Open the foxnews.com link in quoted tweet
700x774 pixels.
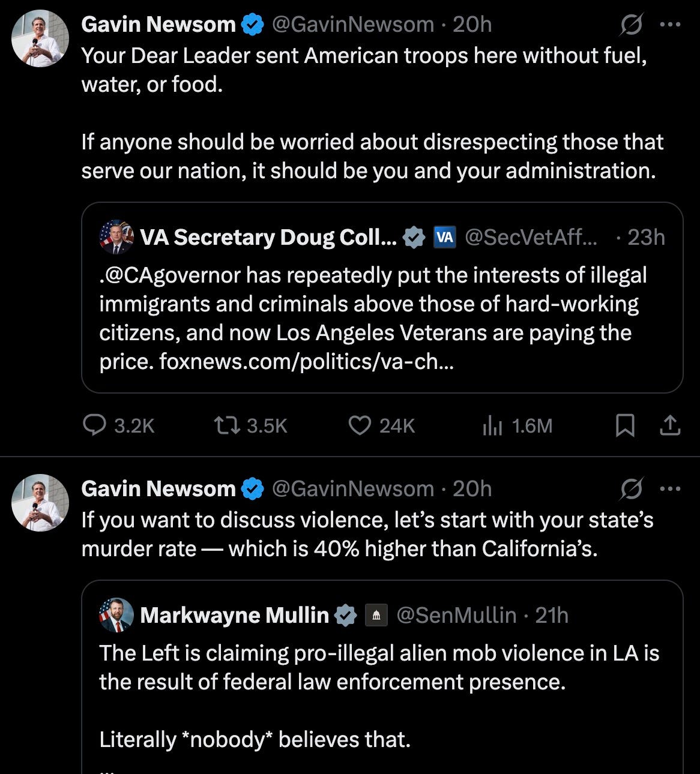tap(306, 362)
